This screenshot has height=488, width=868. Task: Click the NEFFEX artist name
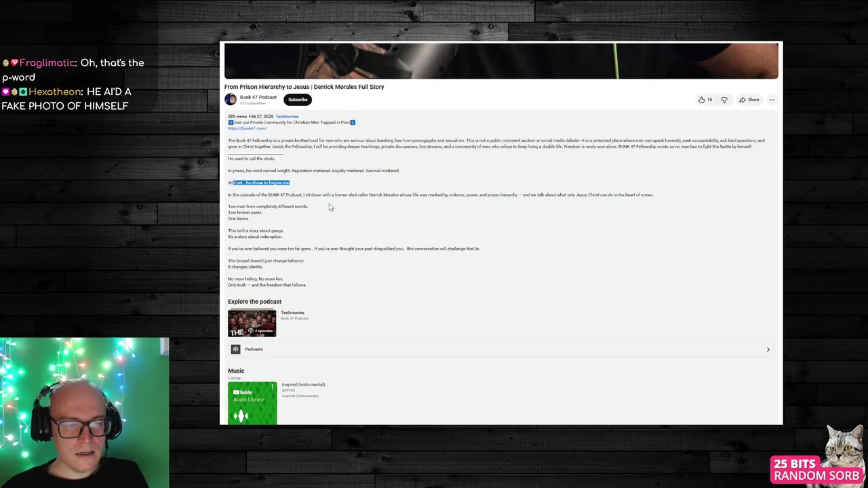(288, 390)
